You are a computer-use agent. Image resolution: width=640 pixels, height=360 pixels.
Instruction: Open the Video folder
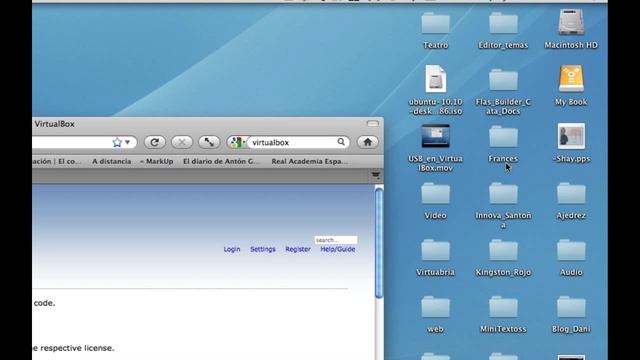[x=435, y=193]
